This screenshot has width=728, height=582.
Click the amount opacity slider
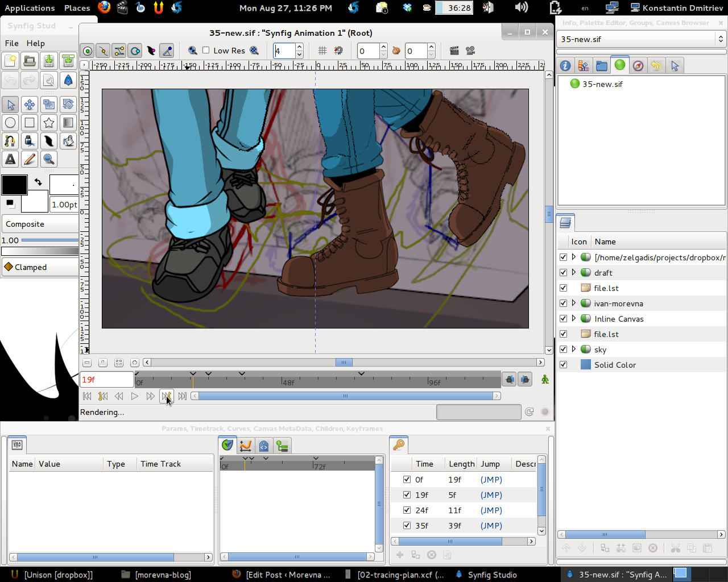[x=49, y=240]
